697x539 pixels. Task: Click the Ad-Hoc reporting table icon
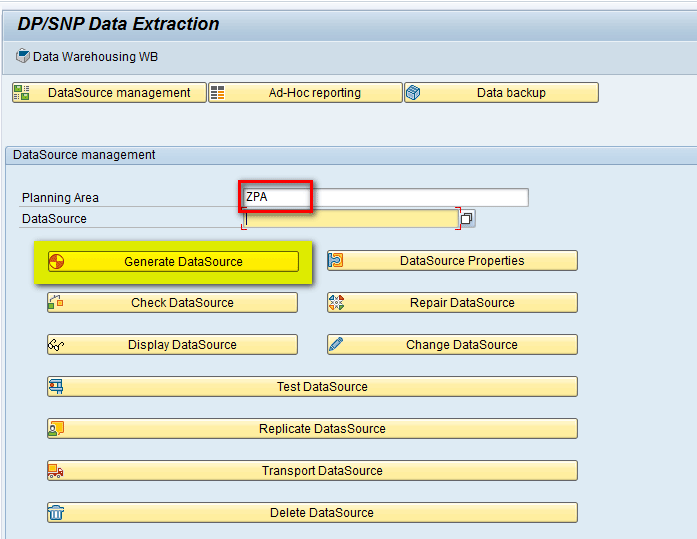point(218,93)
